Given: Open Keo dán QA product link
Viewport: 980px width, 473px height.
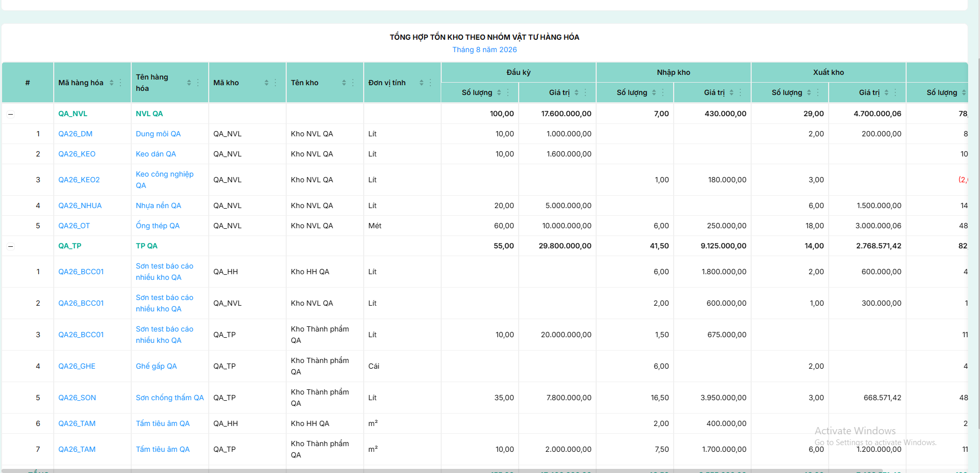Looking at the screenshot, I should coord(156,154).
